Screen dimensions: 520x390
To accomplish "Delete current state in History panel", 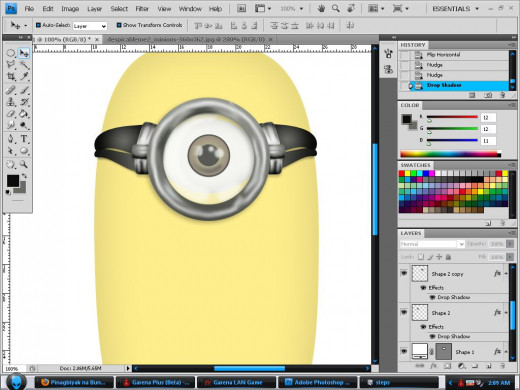I will point(502,95).
